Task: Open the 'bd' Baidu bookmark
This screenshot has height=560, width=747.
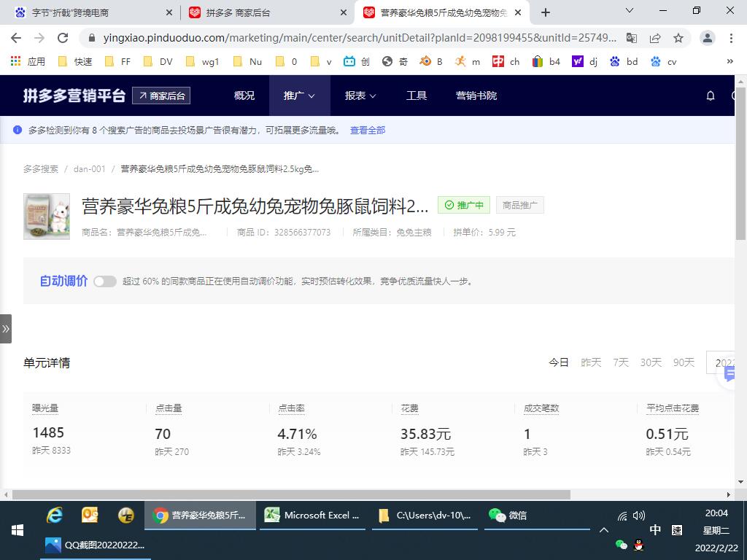Action: pos(624,61)
